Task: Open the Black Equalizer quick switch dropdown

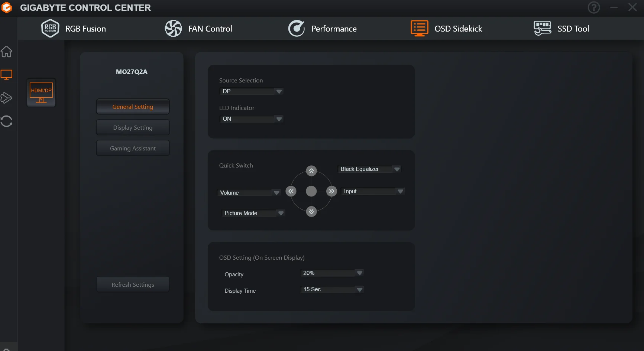Action: coord(369,169)
